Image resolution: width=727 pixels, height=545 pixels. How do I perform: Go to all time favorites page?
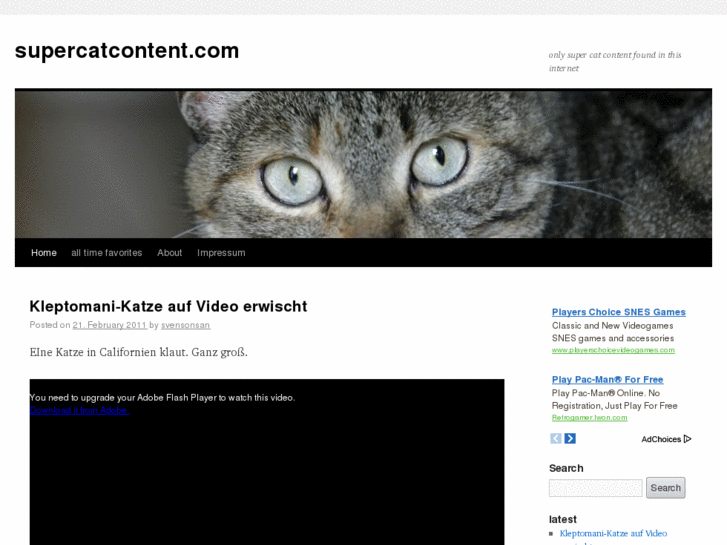[107, 253]
